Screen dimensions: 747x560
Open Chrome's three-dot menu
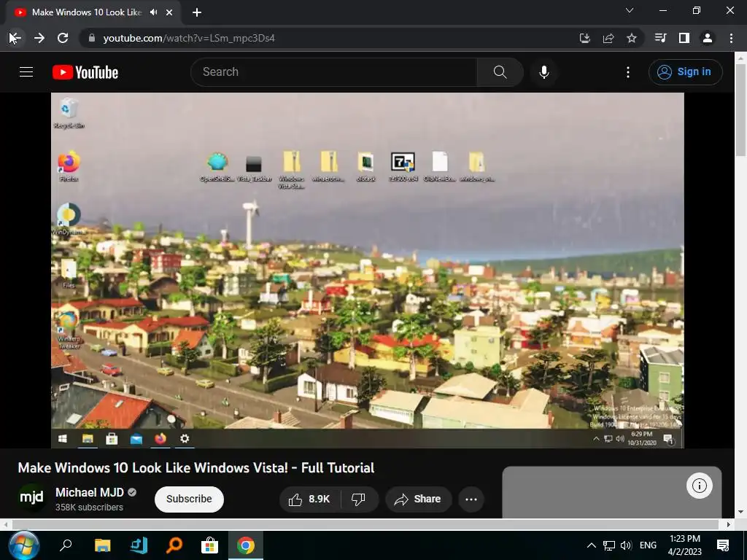pos(731,38)
